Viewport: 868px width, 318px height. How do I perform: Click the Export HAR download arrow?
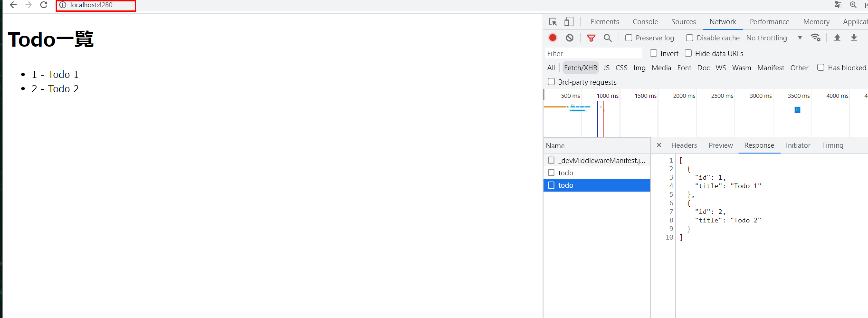point(854,38)
